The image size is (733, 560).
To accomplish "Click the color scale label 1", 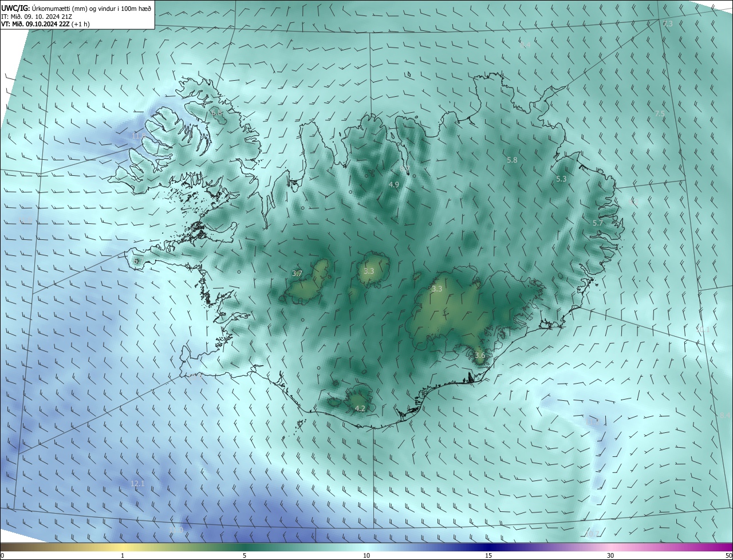I will tap(123, 555).
